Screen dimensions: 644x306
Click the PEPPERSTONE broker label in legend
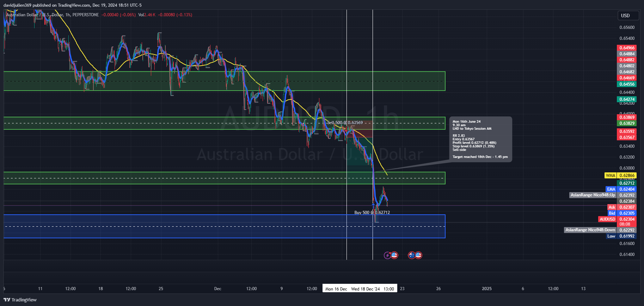click(x=86, y=15)
